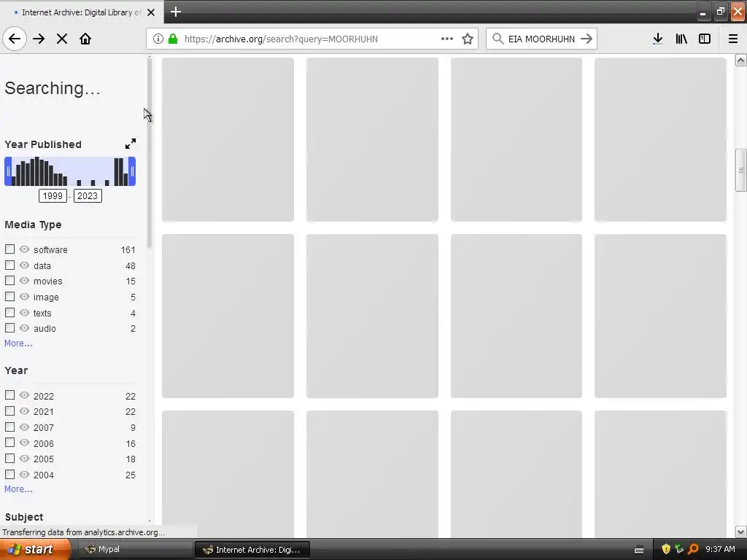
Task: Expand the Year Published histogram
Action: (x=131, y=144)
